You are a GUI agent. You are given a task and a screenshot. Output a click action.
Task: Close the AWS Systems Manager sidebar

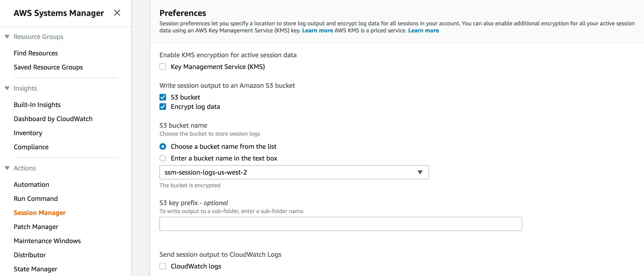click(x=117, y=13)
